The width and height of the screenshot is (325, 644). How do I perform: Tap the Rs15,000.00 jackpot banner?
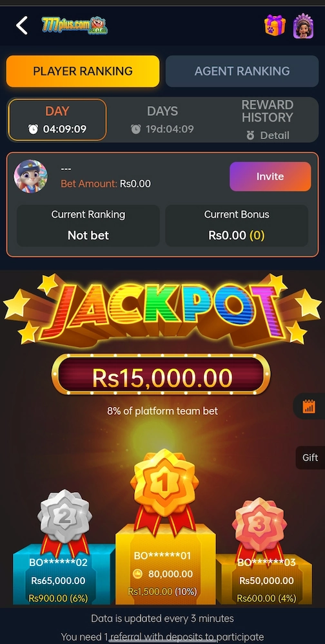(x=161, y=375)
